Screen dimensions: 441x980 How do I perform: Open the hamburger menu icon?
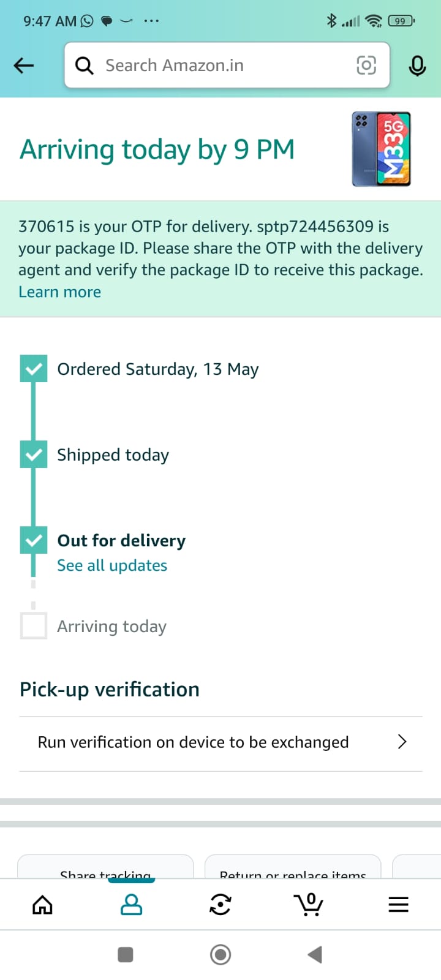click(x=398, y=905)
